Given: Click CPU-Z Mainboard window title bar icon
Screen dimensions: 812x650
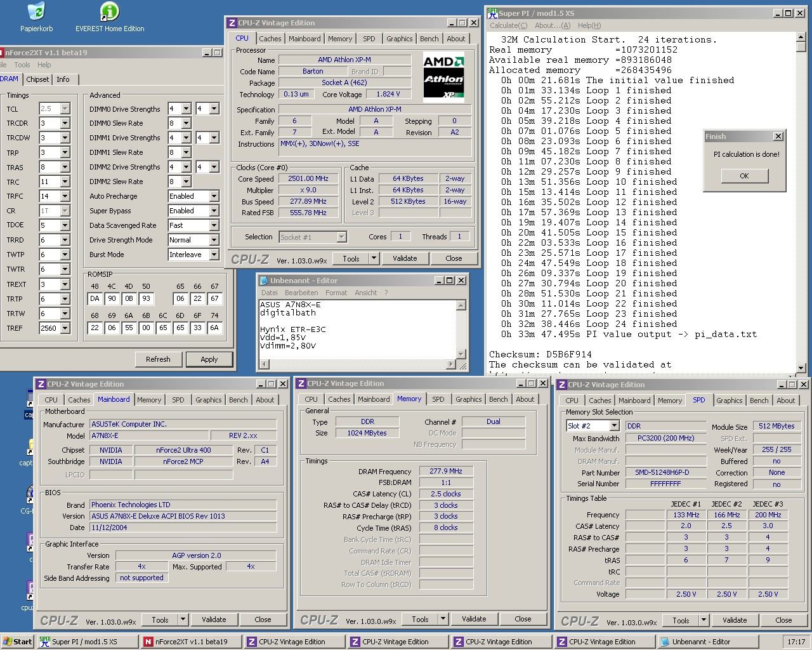Looking at the screenshot, I should 41,384.
